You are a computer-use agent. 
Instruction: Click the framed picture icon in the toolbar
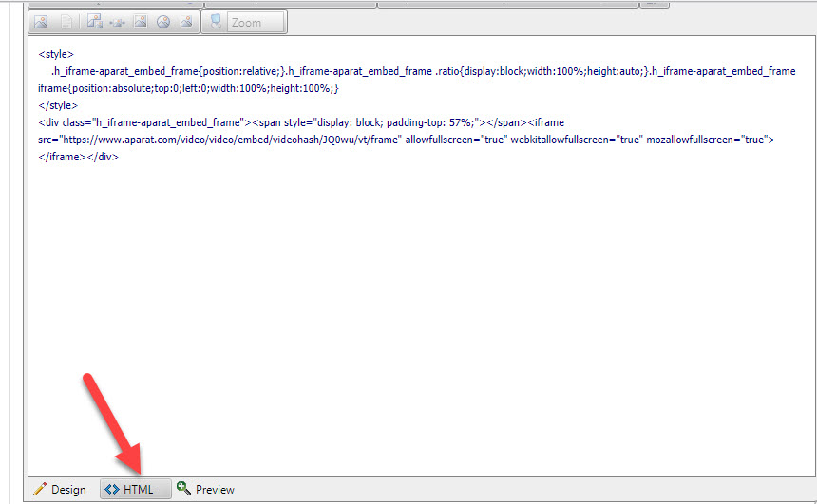(141, 22)
